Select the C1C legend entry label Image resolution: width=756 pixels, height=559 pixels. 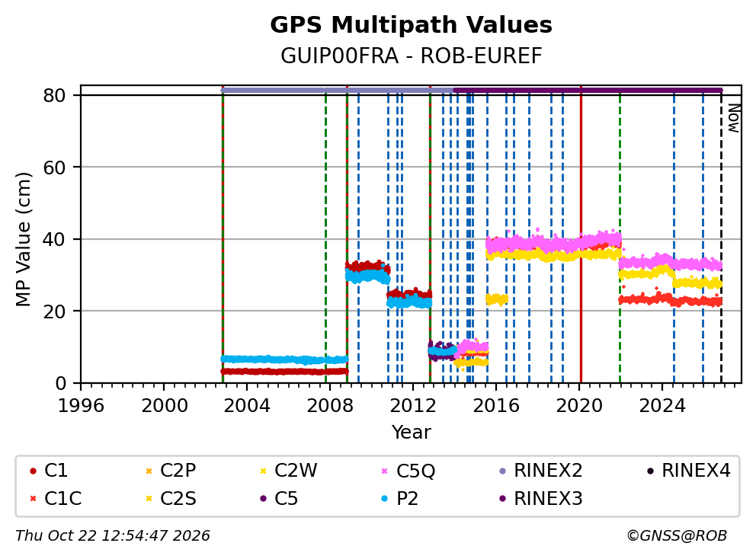tap(62, 499)
